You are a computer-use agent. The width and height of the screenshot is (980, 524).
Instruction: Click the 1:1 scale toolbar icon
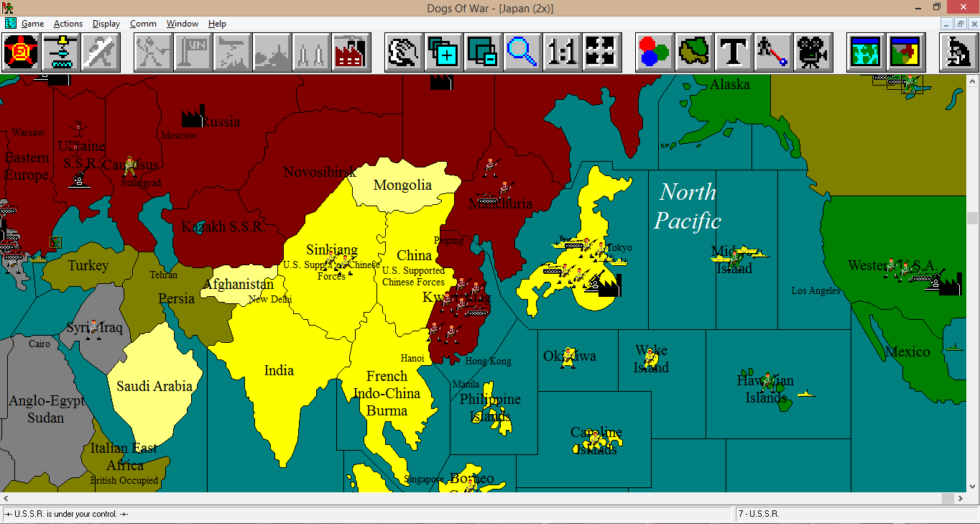coord(562,52)
